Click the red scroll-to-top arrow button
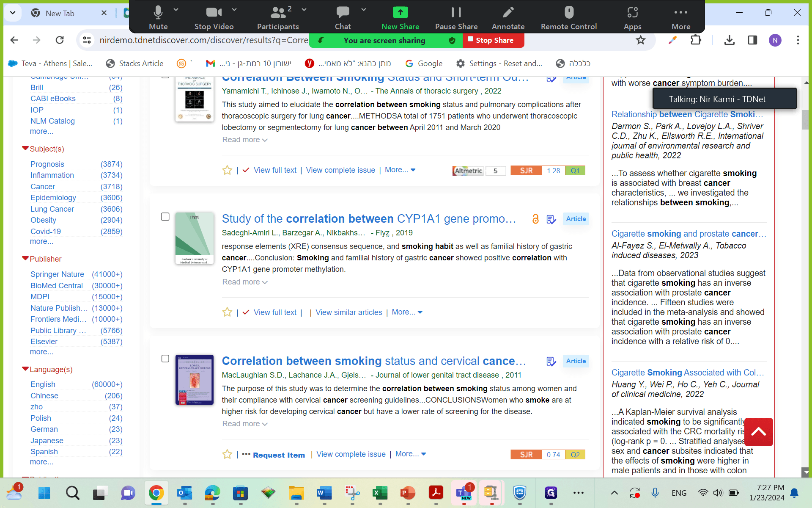This screenshot has height=508, width=812. [x=759, y=432]
